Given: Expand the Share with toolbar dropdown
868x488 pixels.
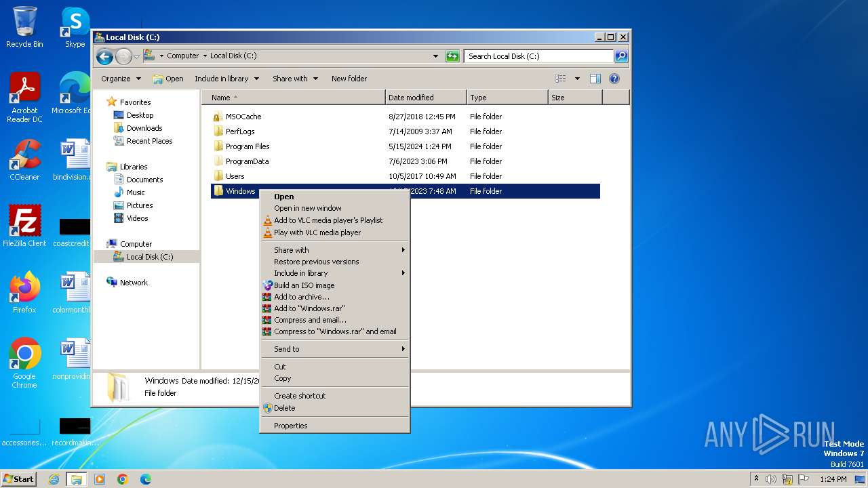Looking at the screenshot, I should (x=295, y=79).
